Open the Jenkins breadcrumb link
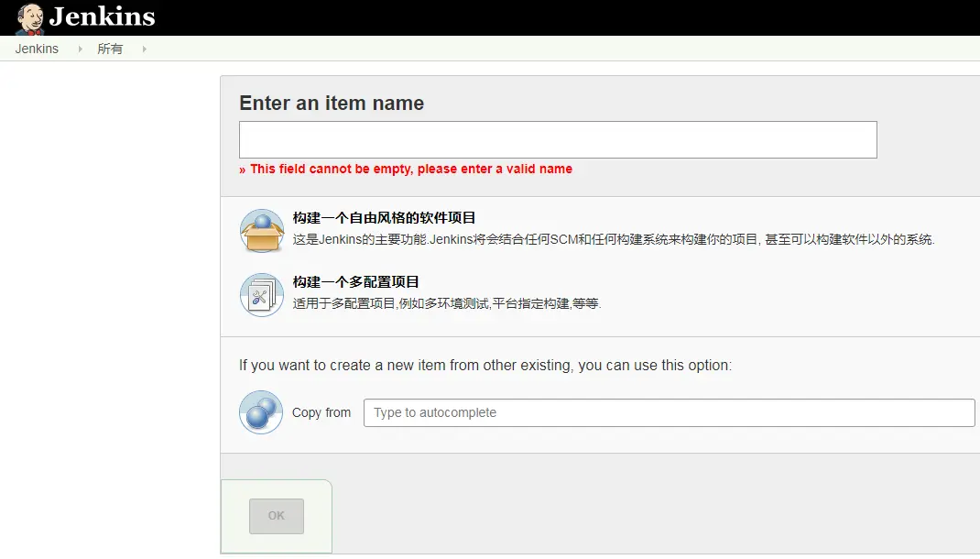The width and height of the screenshot is (980, 559). (x=37, y=49)
